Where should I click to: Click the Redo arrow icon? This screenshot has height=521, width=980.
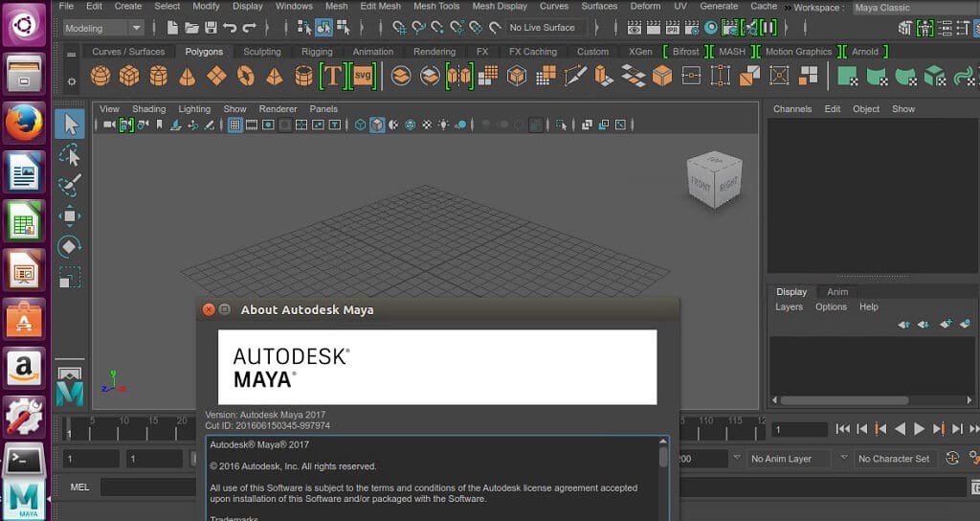click(250, 28)
